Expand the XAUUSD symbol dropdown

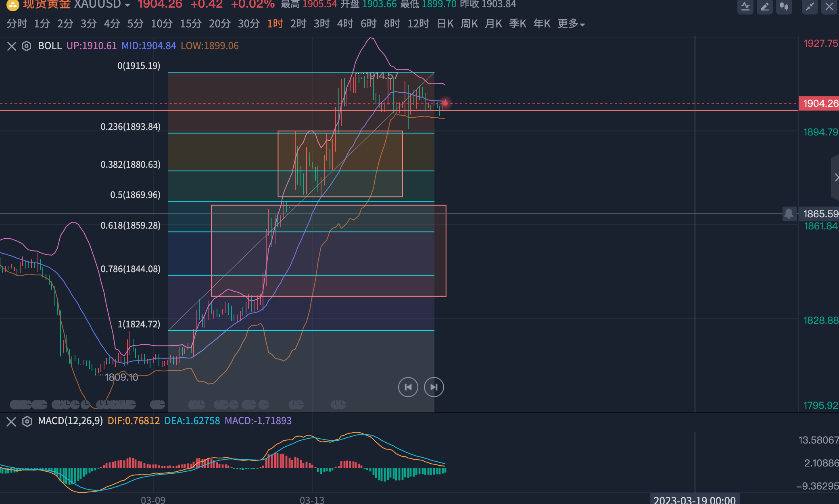point(127,5)
